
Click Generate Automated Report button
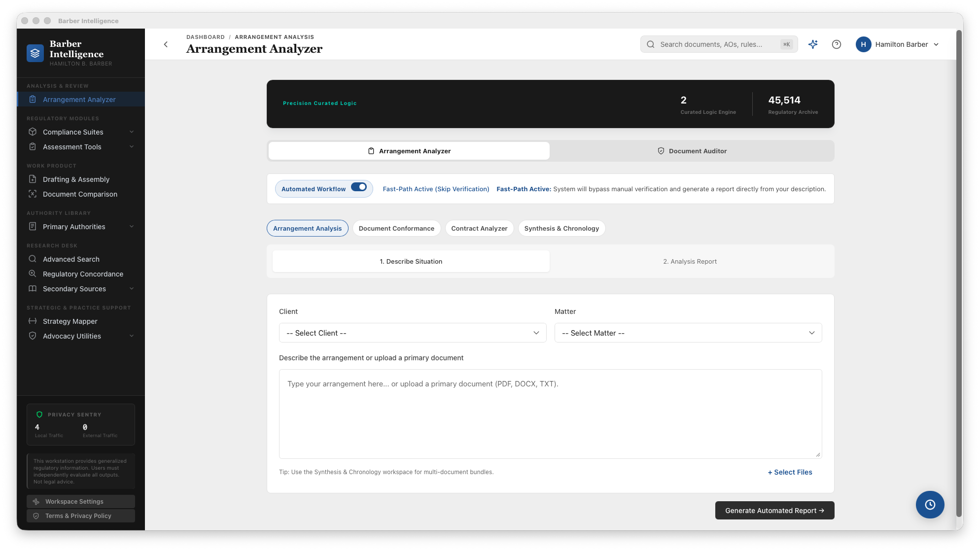pyautogui.click(x=774, y=510)
